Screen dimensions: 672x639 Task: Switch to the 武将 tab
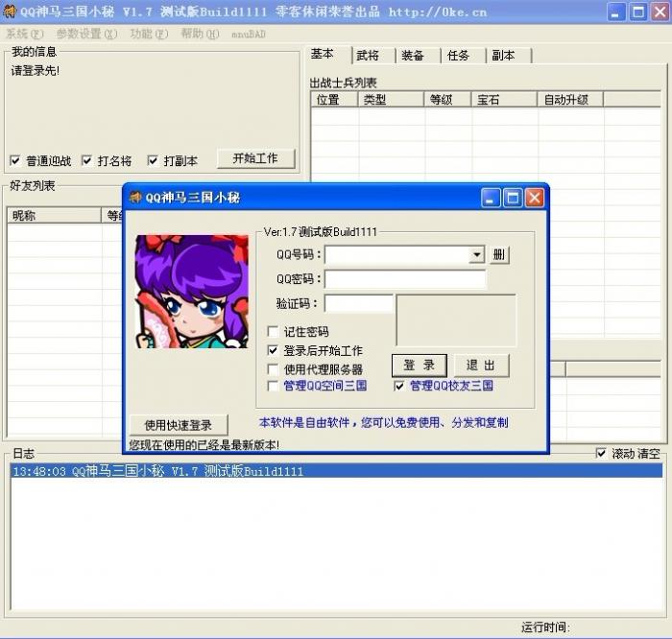tap(373, 56)
